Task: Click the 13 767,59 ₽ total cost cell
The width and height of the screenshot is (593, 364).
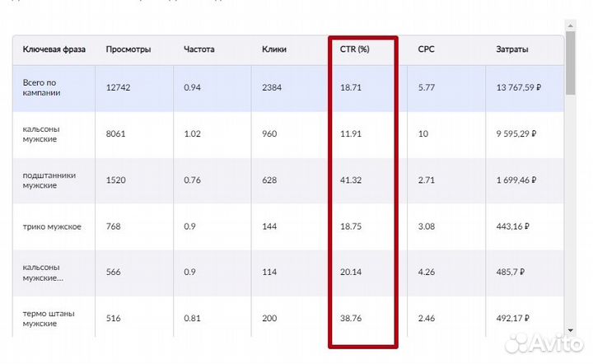Action: [516, 87]
